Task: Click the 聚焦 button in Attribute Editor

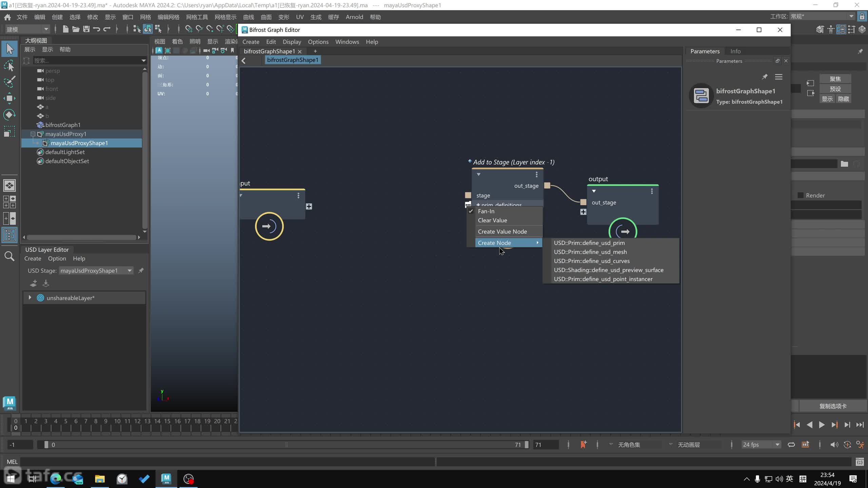Action: coord(835,79)
